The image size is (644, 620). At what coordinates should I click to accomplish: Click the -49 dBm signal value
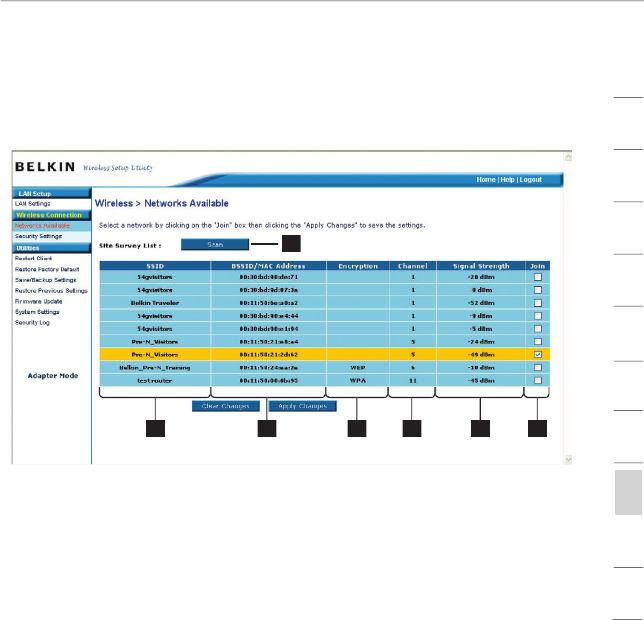[481, 354]
